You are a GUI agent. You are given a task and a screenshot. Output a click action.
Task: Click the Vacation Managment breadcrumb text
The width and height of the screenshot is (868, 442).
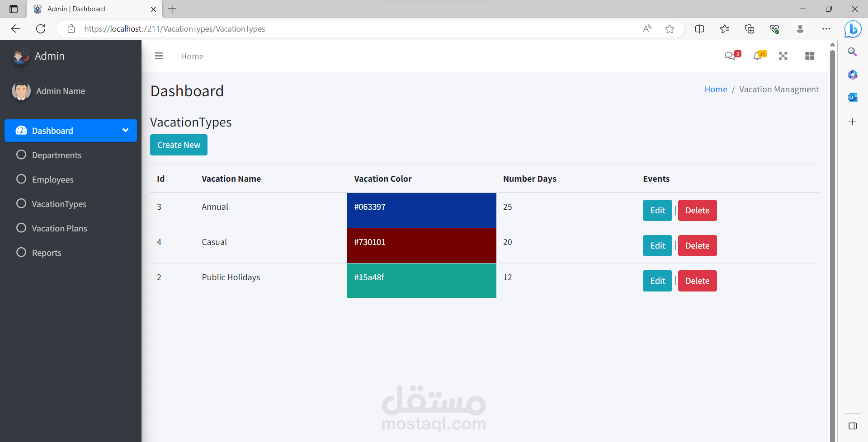point(778,89)
